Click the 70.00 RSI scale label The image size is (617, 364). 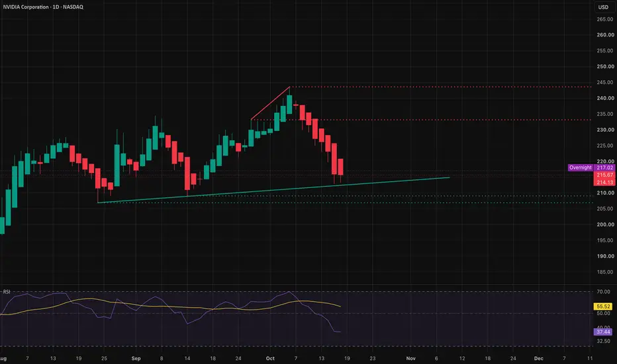pos(603,292)
